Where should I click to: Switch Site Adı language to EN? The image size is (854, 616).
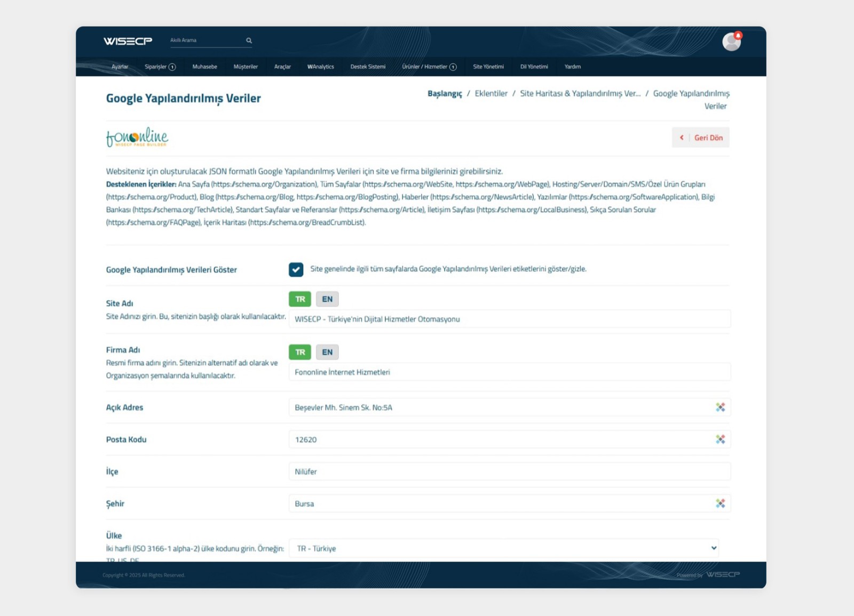click(327, 299)
